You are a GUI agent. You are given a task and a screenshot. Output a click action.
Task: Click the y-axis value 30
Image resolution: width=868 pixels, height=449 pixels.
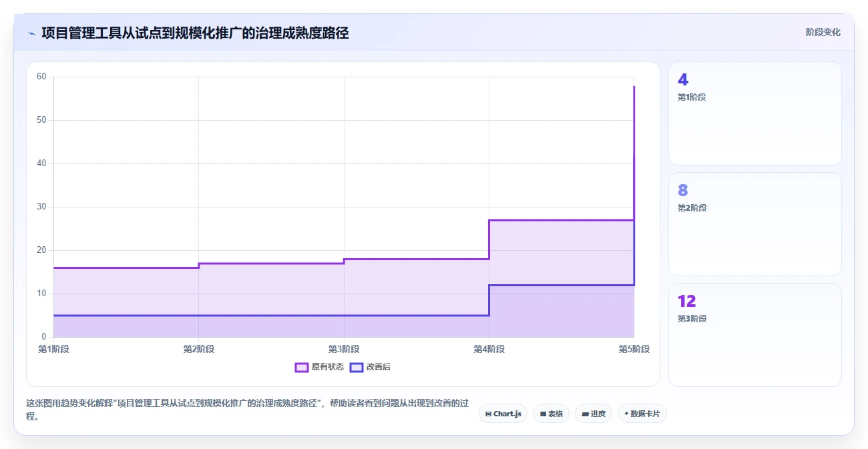click(41, 207)
